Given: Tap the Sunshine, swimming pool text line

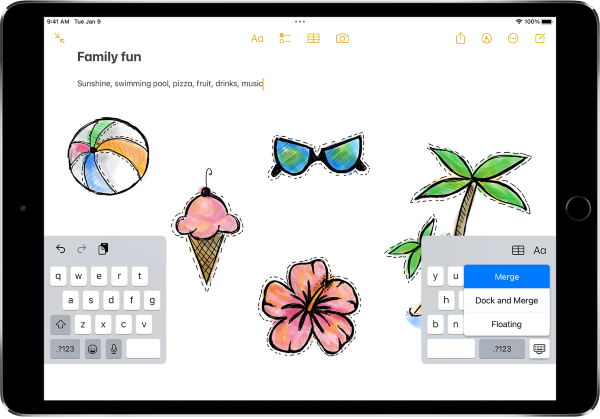Looking at the screenshot, I should click(x=170, y=83).
